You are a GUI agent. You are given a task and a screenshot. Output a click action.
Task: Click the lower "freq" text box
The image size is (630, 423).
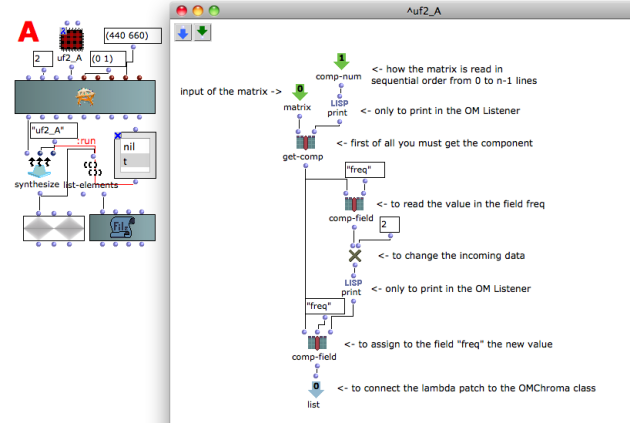click(325, 306)
